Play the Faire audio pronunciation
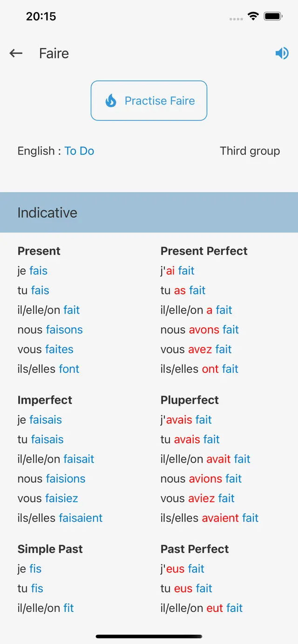298x644 pixels. pyautogui.click(x=282, y=53)
